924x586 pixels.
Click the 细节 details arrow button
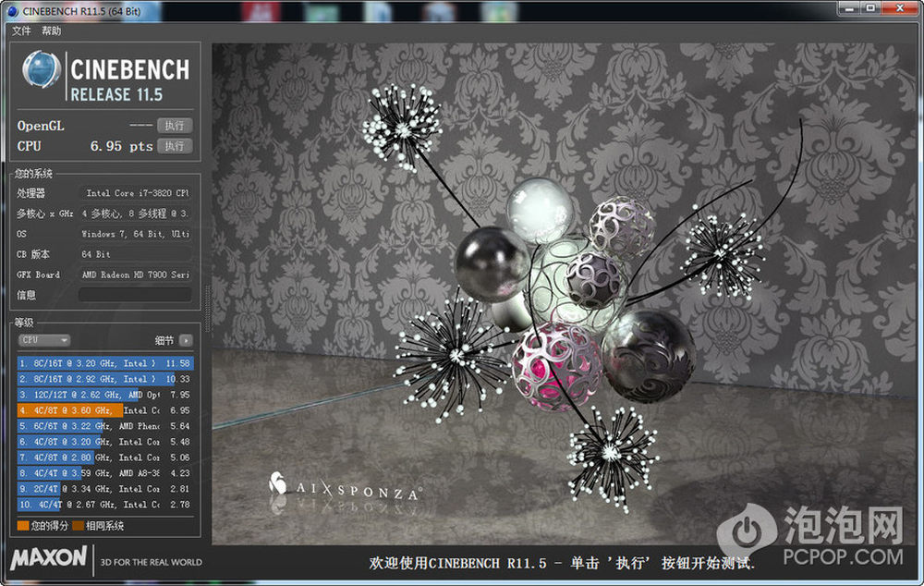click(x=186, y=340)
